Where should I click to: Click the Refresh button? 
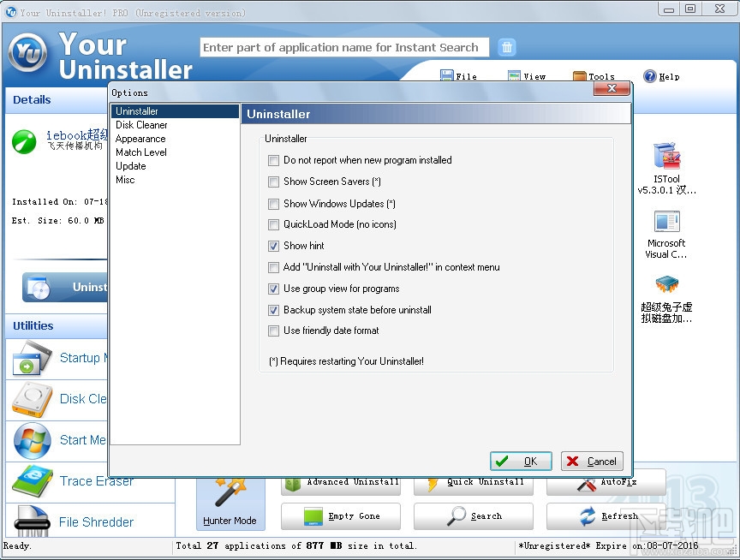pyautogui.click(x=606, y=516)
